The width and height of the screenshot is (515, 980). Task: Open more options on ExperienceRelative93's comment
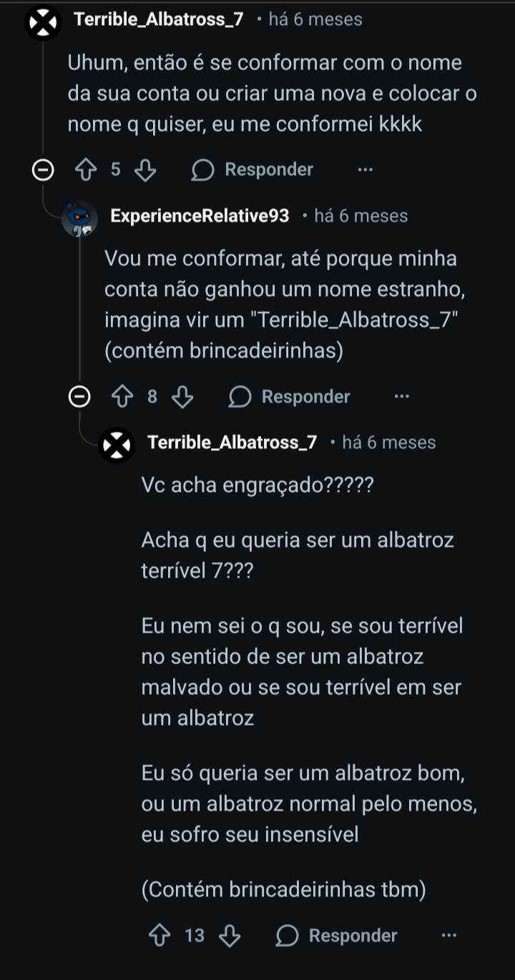click(x=402, y=397)
